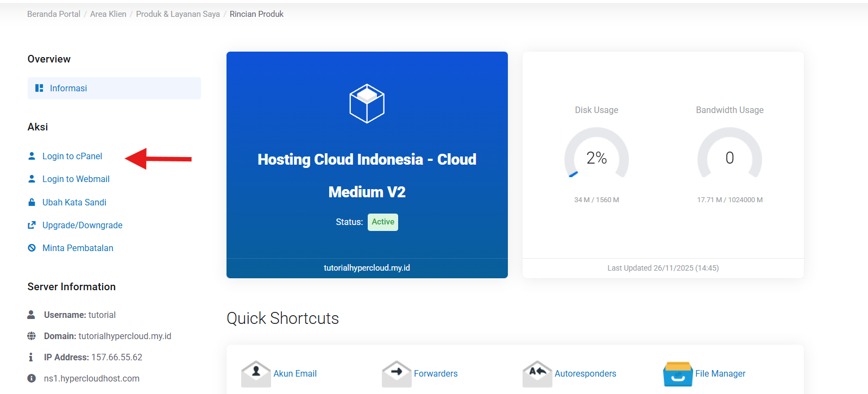Screen dimensions: 868x394
Task: Click the '34 M / 1560 M' disk value
Action: pos(596,200)
